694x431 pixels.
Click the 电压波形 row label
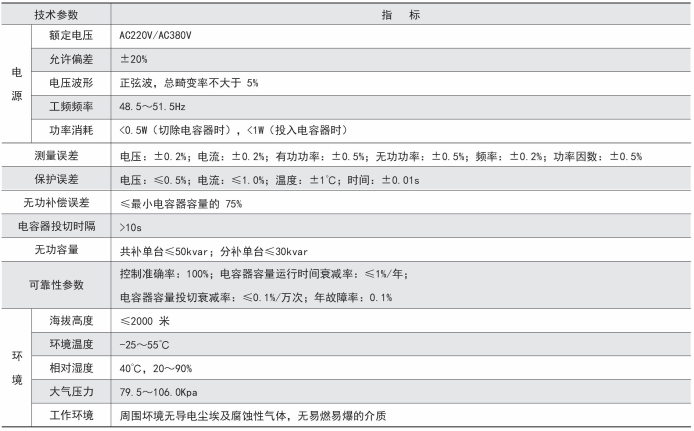coord(71,82)
